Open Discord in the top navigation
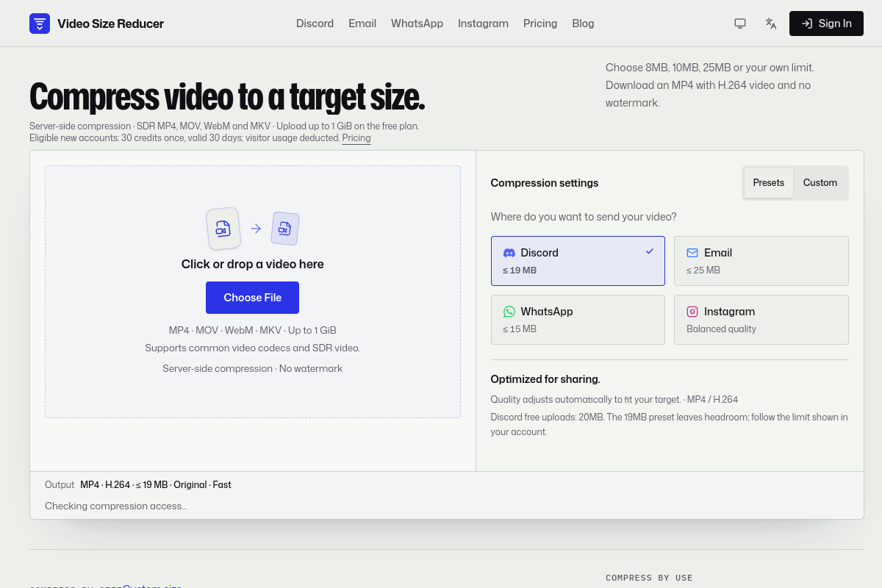 click(315, 24)
